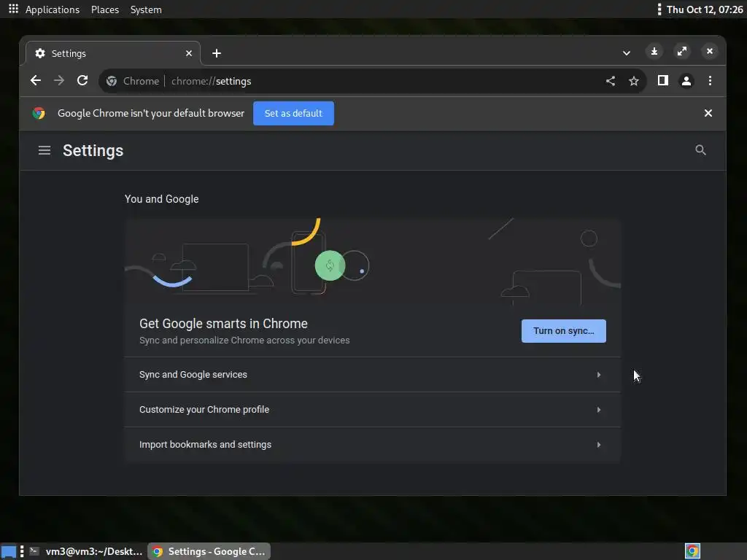The height and width of the screenshot is (560, 747).
Task: Switch to Settings - Google Chrome taskbar entry
Action: pyautogui.click(x=209, y=551)
